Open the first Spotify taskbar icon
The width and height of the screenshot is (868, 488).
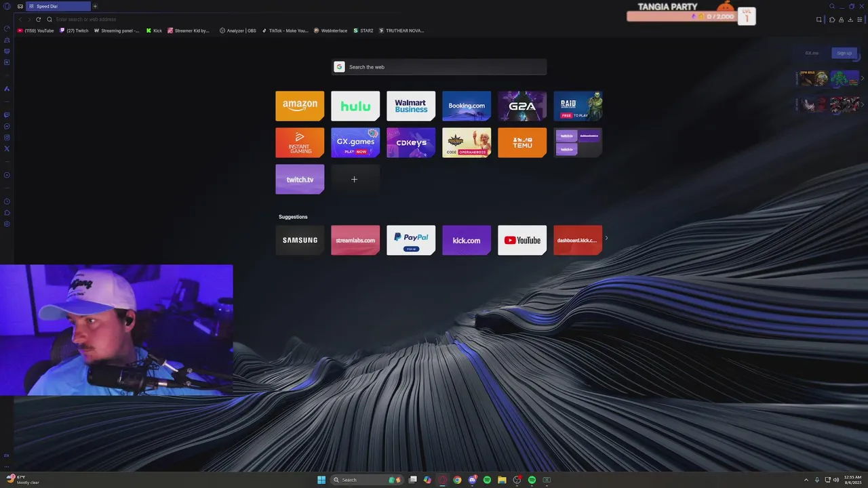point(487,480)
